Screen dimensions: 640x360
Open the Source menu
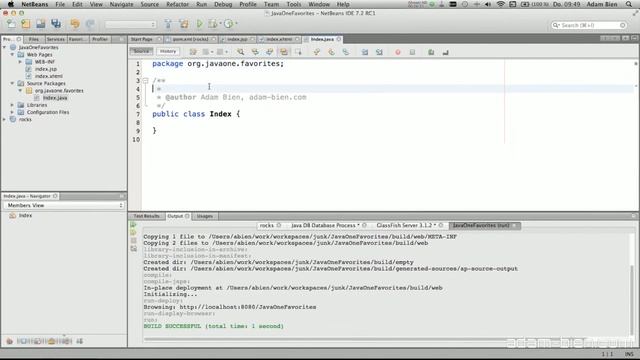pyautogui.click(x=150, y=4)
